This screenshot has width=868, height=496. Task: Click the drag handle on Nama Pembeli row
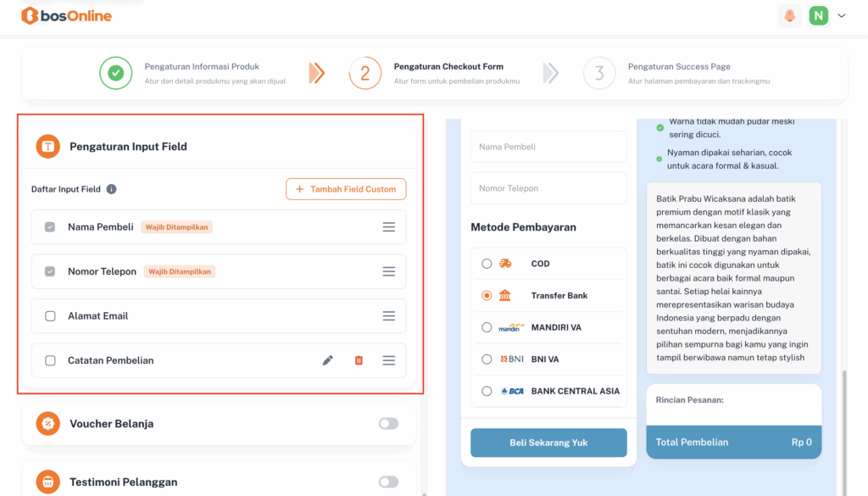388,227
